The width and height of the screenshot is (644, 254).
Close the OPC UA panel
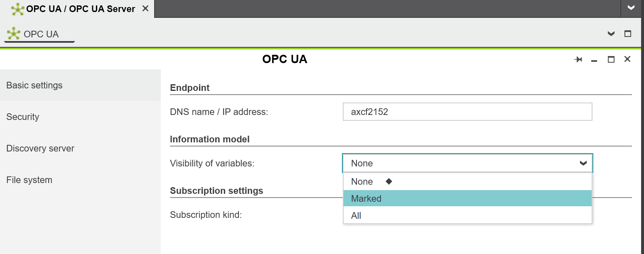coord(627,59)
